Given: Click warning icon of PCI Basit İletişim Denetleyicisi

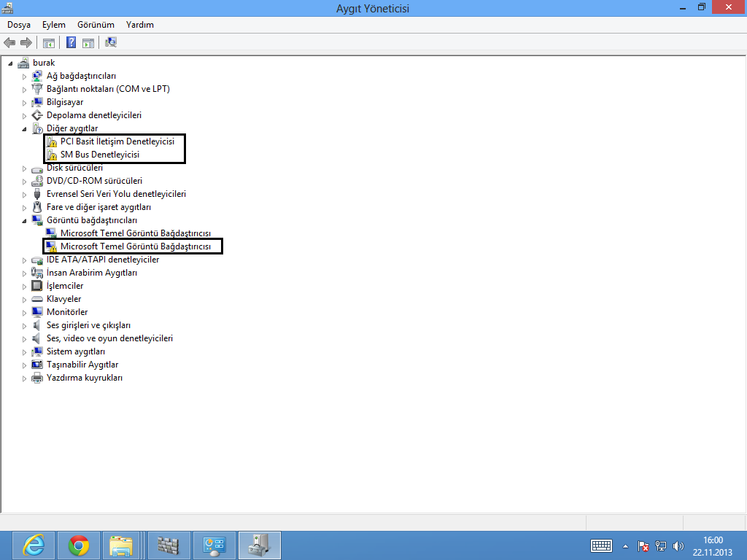Looking at the screenshot, I should [51, 141].
